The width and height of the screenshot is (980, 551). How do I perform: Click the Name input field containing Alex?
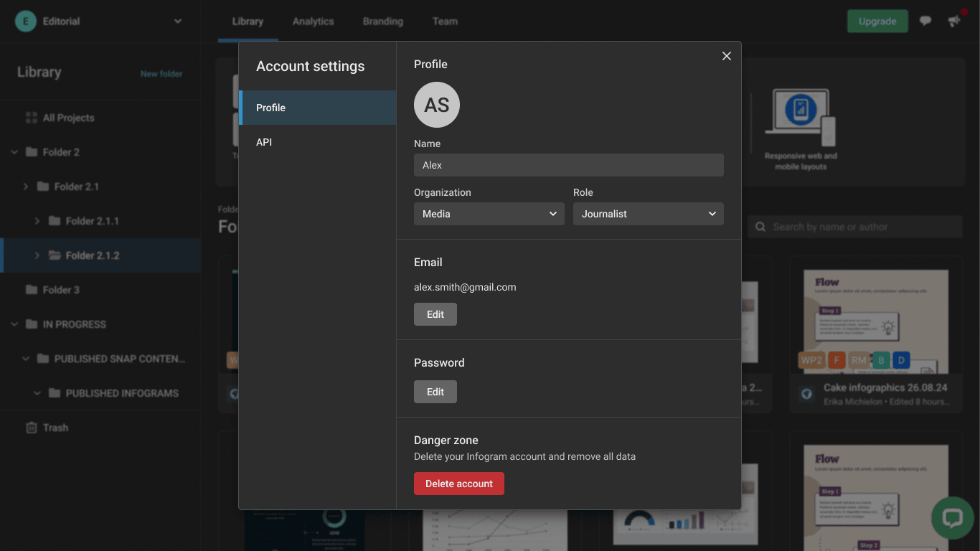569,165
